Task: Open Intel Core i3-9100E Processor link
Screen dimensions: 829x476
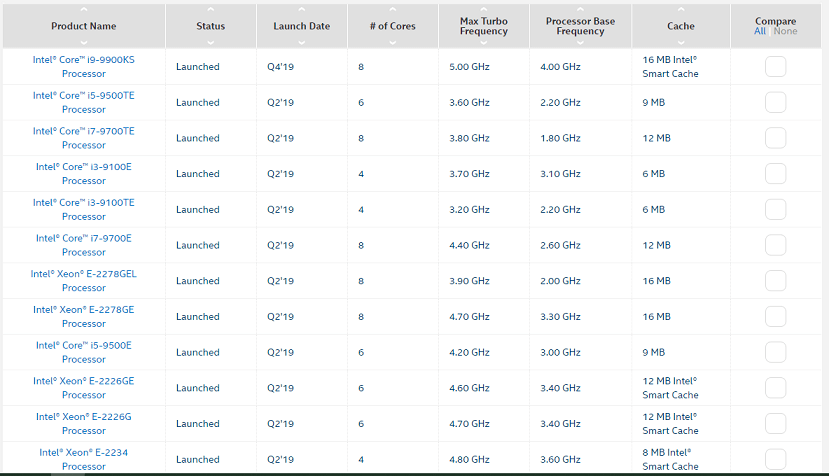Action: pyautogui.click(x=84, y=173)
